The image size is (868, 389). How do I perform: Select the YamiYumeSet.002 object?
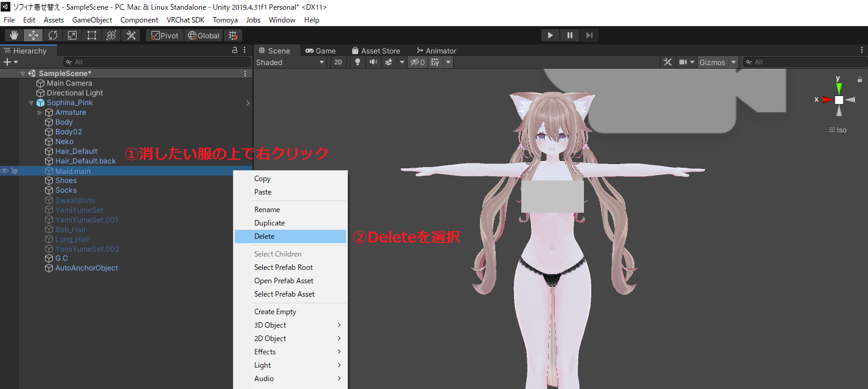tap(87, 249)
